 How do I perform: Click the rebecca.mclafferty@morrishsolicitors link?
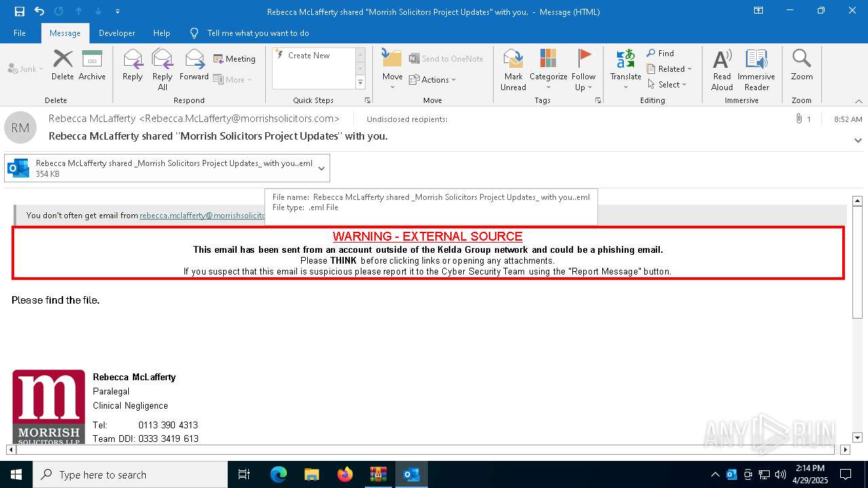tap(202, 216)
